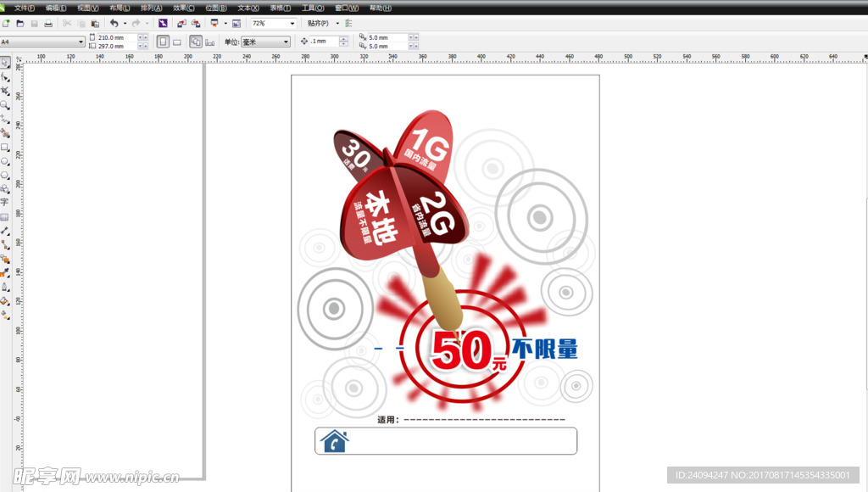Screen dimensions: 868x492
Task: Select the Crop tool
Action: (5, 91)
